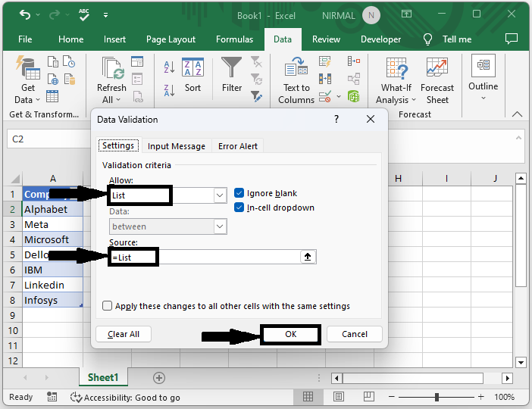The height and width of the screenshot is (409, 532).
Task: Customize Quick Access Toolbar dropdown
Action: (106, 15)
